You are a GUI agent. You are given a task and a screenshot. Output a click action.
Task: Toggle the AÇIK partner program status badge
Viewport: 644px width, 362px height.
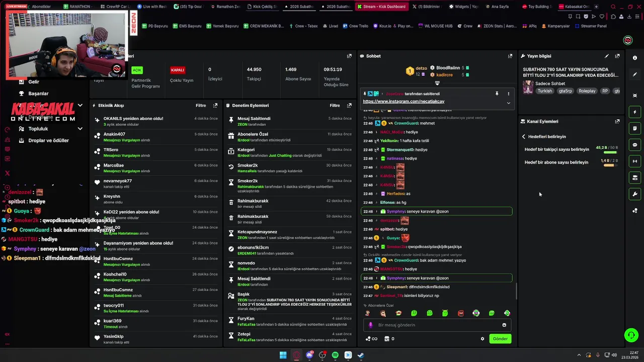(x=137, y=70)
